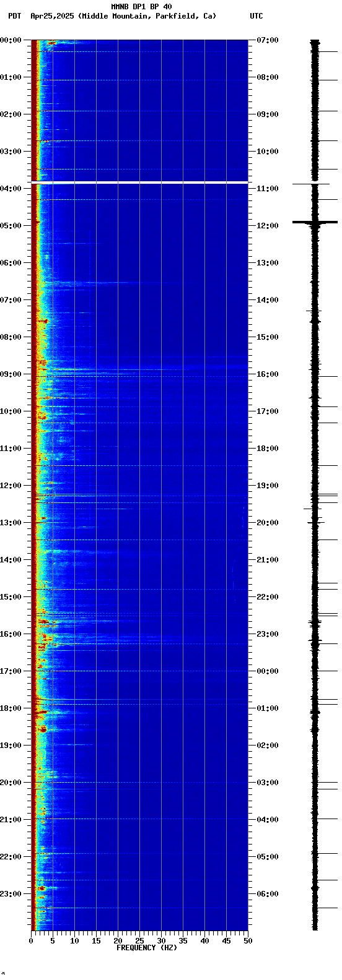Click the PDT axis label '02:00'

click(11, 114)
